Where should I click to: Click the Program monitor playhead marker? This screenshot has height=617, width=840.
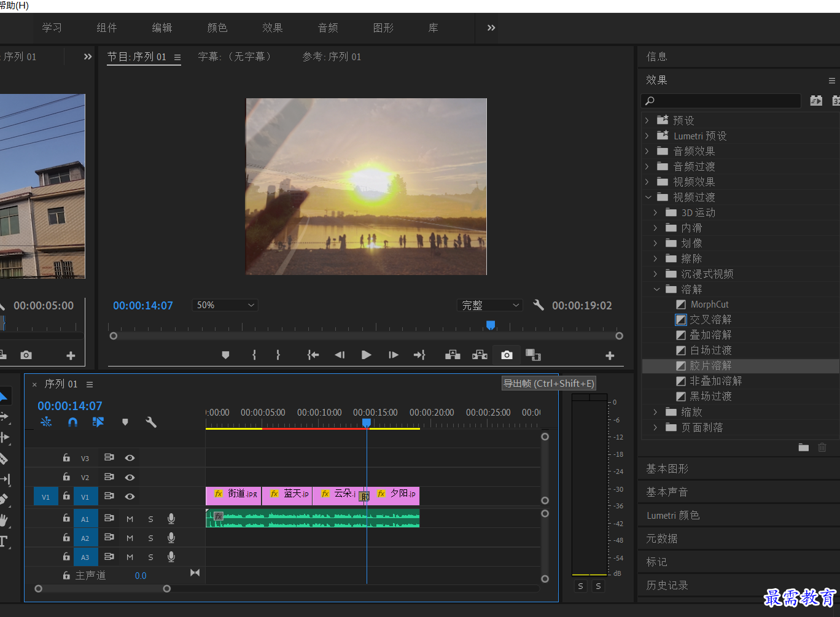coord(491,325)
